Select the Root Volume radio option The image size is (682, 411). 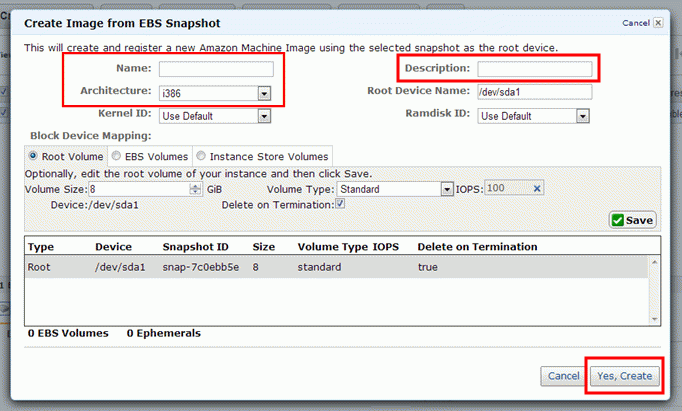pyautogui.click(x=33, y=156)
